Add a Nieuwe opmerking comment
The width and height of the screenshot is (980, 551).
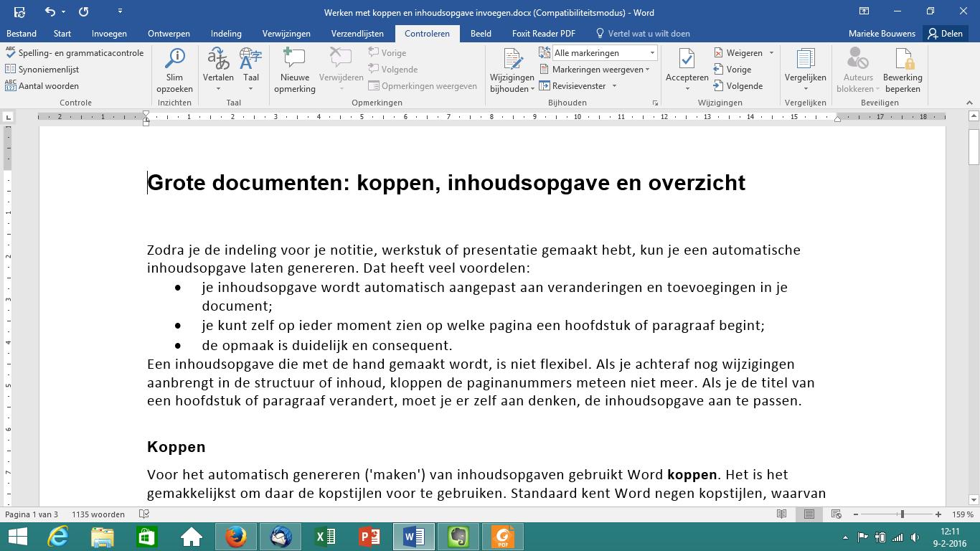pos(294,70)
